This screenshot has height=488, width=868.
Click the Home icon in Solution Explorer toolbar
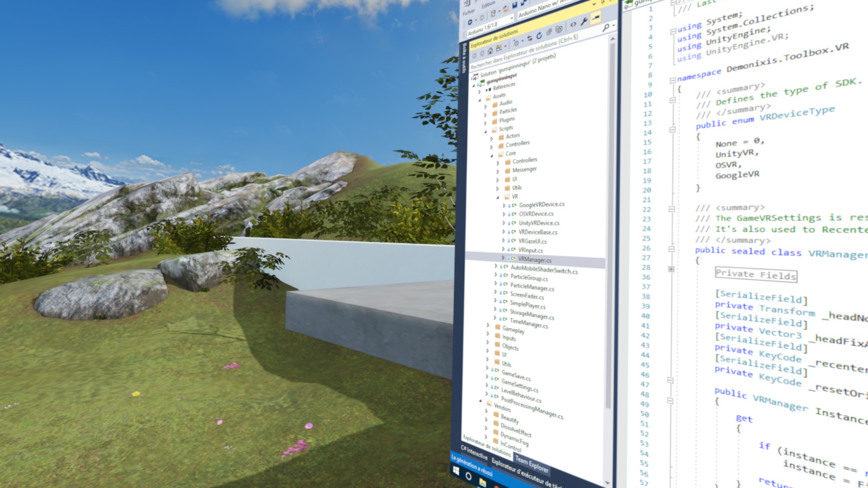(490, 51)
